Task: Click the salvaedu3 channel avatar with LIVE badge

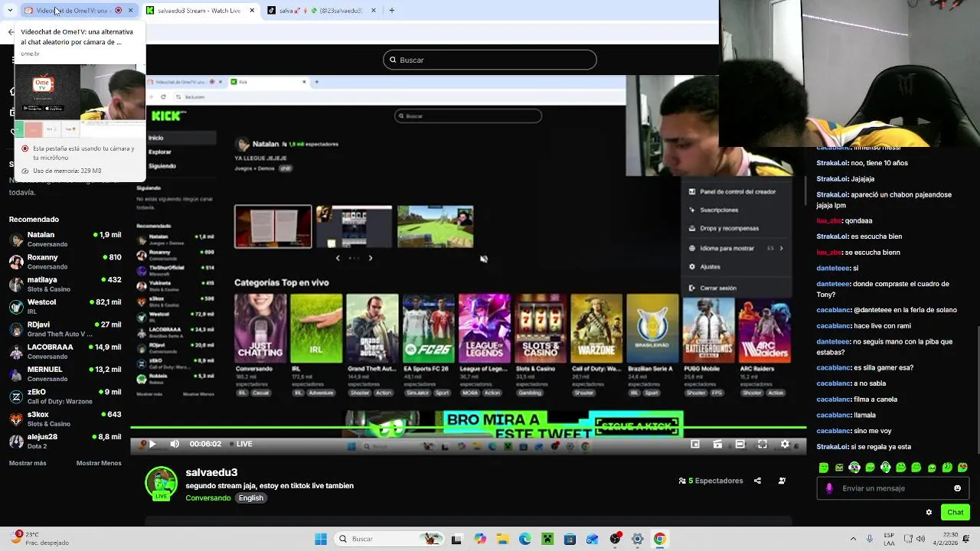Action: [161, 484]
